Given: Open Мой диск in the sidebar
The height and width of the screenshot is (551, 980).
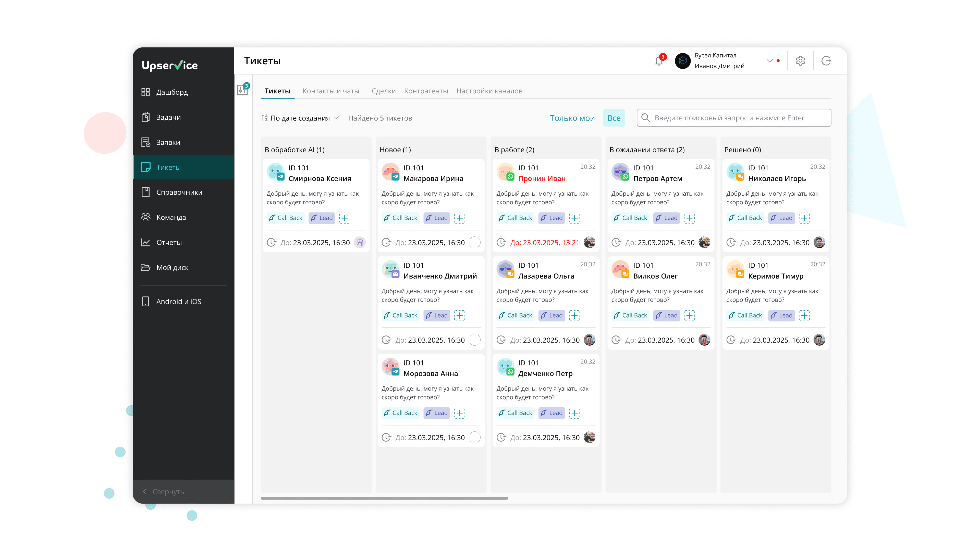Looking at the screenshot, I should coord(183,268).
